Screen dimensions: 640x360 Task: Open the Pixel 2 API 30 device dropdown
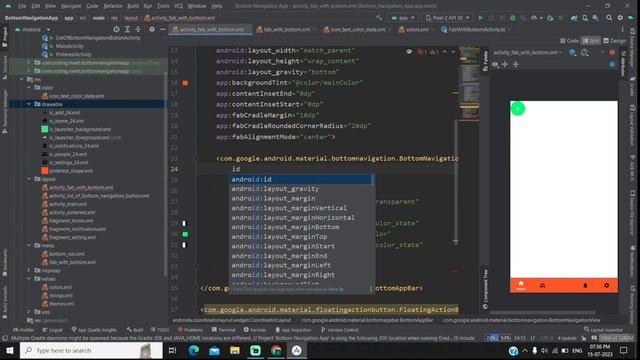pyautogui.click(x=448, y=18)
